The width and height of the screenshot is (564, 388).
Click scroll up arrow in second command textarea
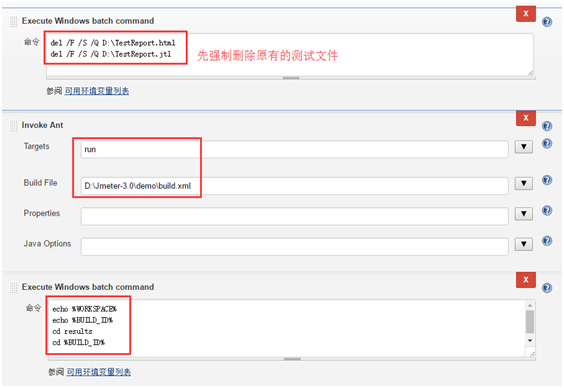pos(530,305)
